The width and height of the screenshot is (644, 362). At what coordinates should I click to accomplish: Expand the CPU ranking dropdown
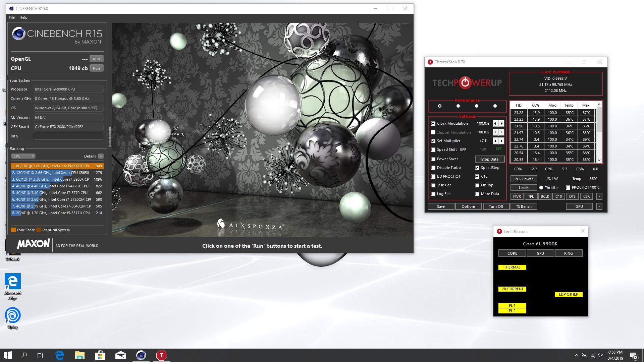point(23,156)
